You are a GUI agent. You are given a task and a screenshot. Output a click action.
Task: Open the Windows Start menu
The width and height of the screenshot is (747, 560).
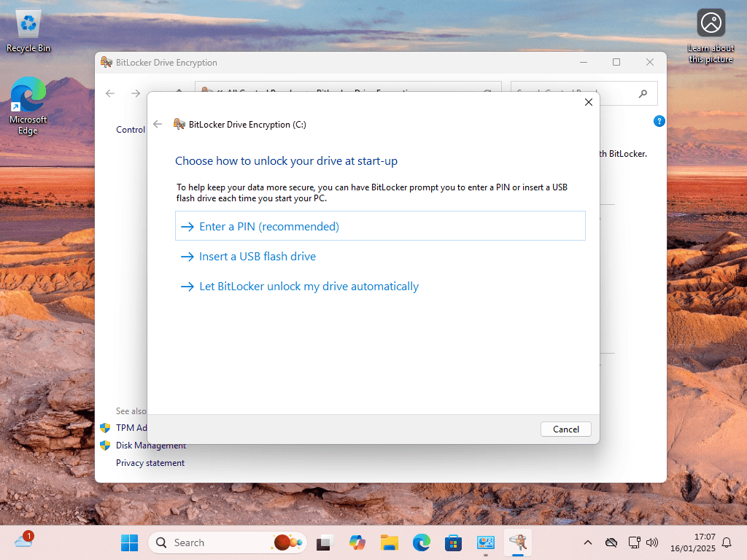pos(129,542)
